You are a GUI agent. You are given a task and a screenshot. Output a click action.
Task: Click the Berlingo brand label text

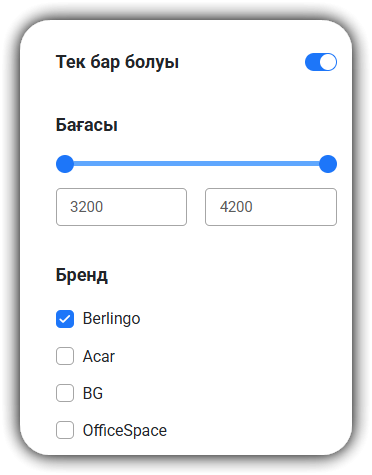[x=111, y=319]
